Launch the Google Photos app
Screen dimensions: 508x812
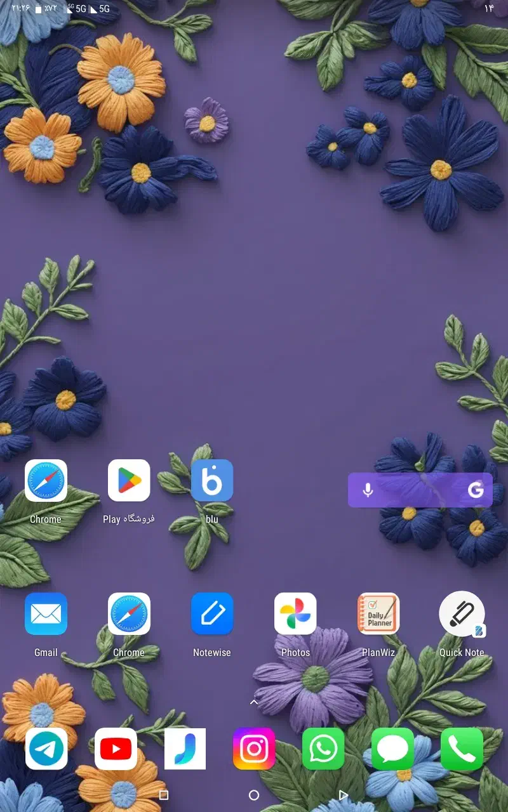pos(295,612)
